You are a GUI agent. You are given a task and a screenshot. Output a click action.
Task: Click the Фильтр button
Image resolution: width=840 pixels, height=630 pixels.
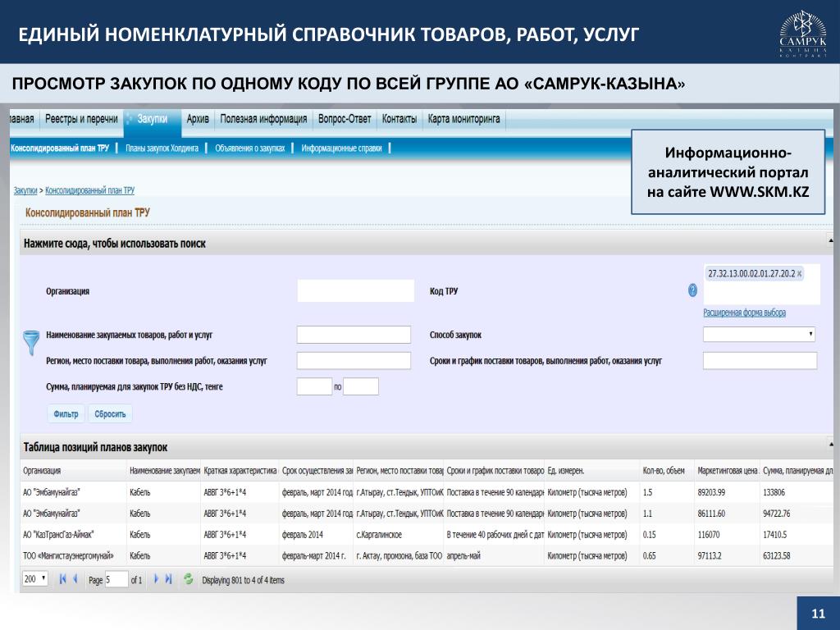point(66,413)
